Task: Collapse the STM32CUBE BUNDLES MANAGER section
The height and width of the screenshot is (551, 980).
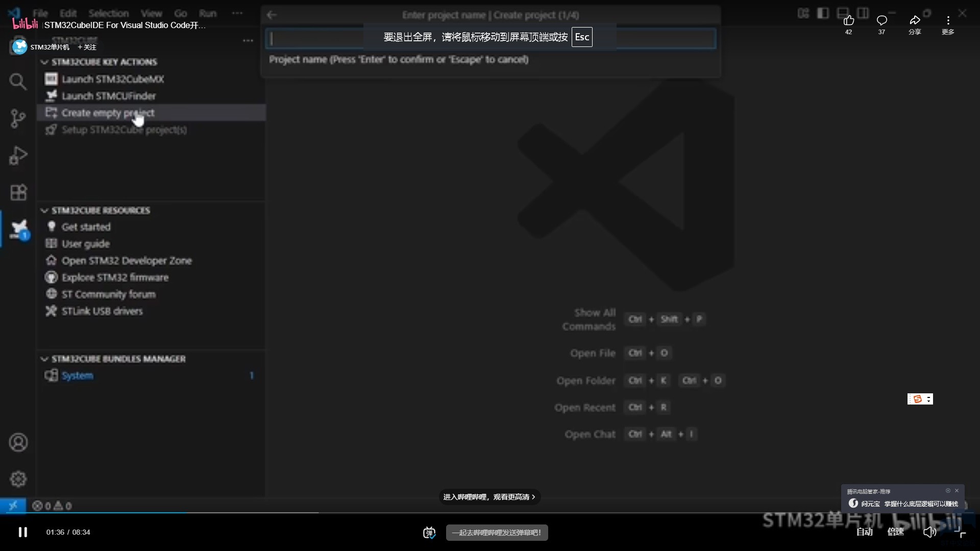Action: [44, 359]
